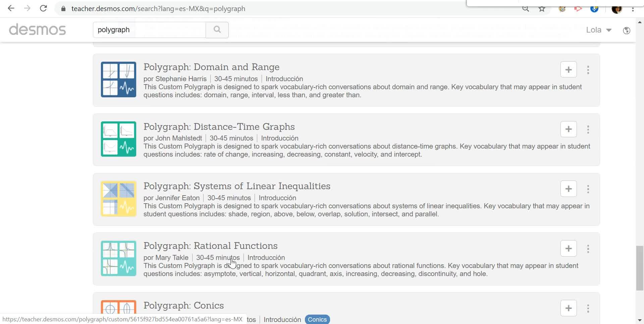The image size is (644, 324).
Task: Add Polygraph: Distance-Time Graphs with plus
Action: (569, 129)
